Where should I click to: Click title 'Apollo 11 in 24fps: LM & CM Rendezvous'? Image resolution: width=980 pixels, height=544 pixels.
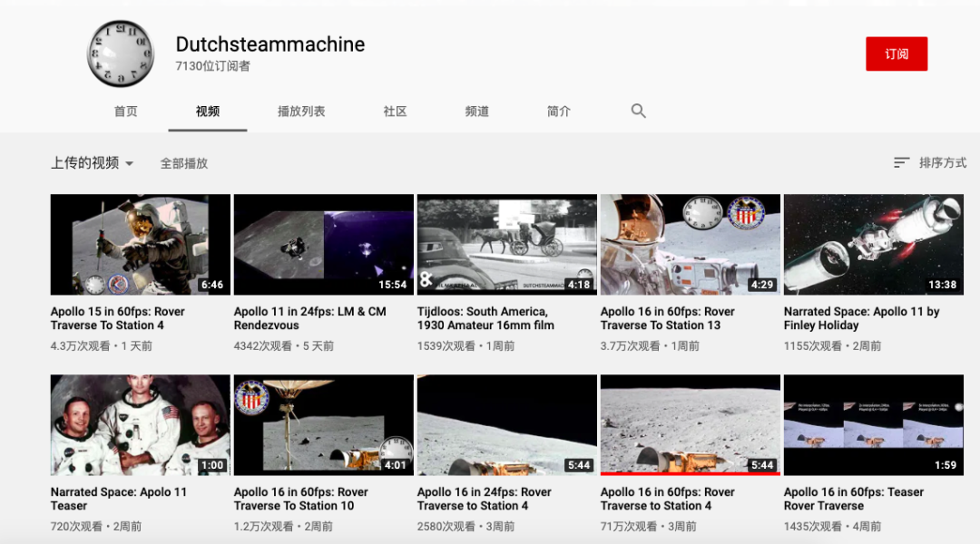pos(310,318)
